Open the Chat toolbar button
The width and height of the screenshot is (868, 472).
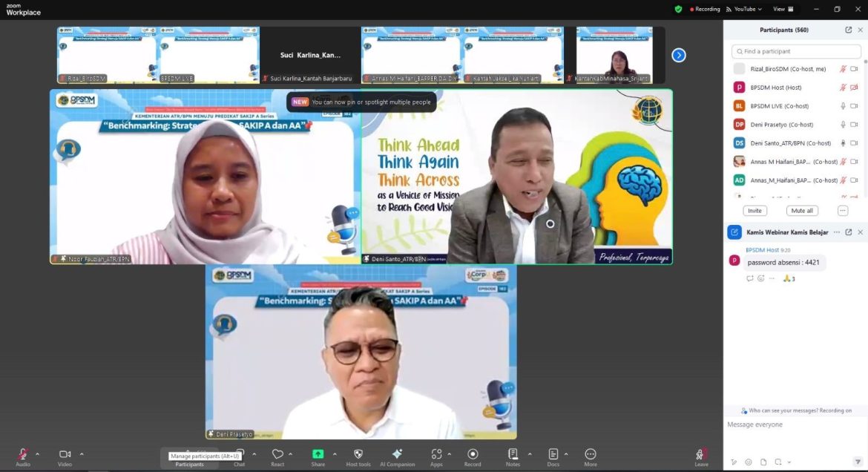tap(239, 457)
